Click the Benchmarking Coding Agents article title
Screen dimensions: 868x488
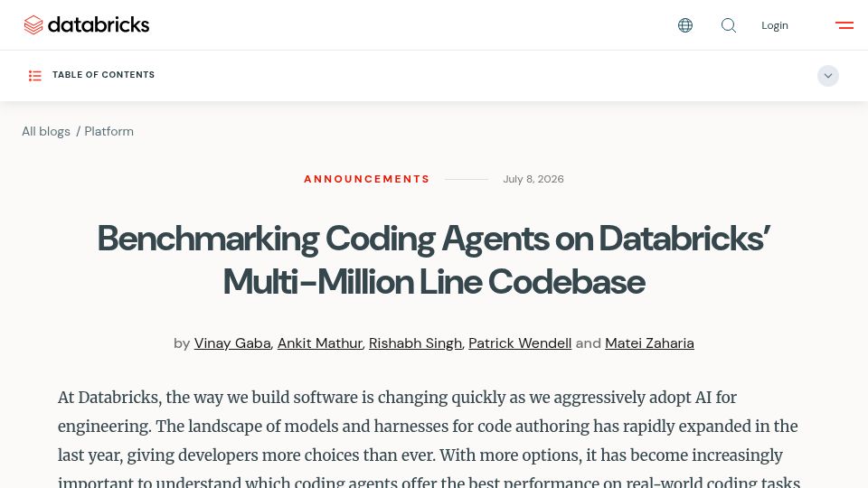click(434, 260)
